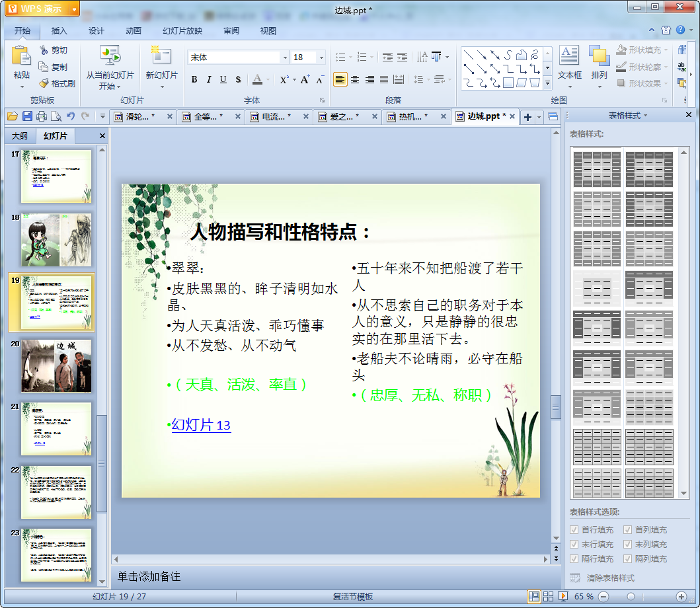Open the Shape Fill (形状填充) dropdown
700x608 pixels.
pos(666,50)
